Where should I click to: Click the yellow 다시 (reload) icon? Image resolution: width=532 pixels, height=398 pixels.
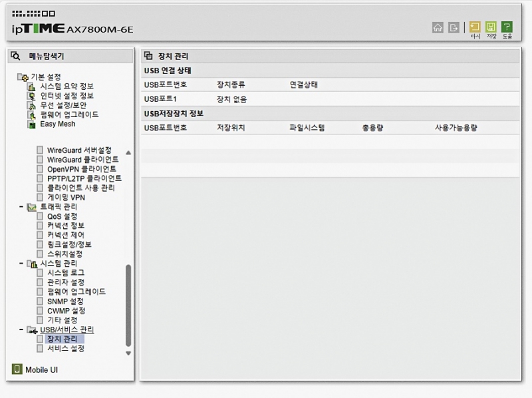[x=475, y=27]
